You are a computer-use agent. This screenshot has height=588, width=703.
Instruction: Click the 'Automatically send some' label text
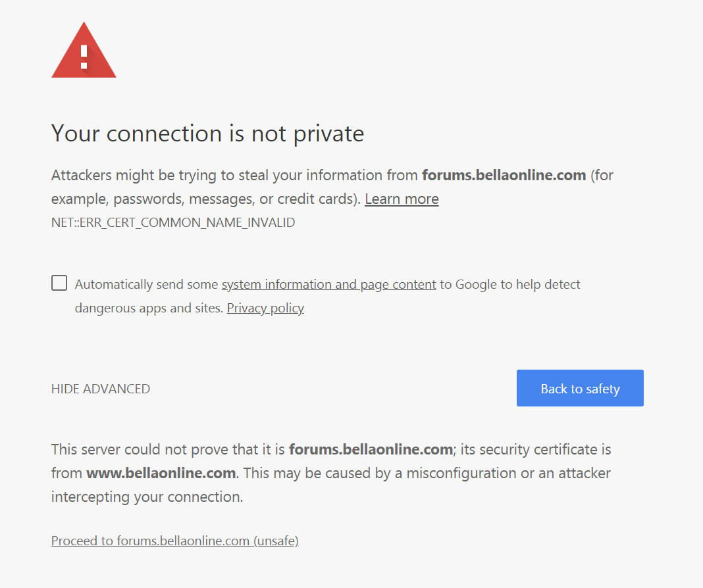pyautogui.click(x=146, y=285)
